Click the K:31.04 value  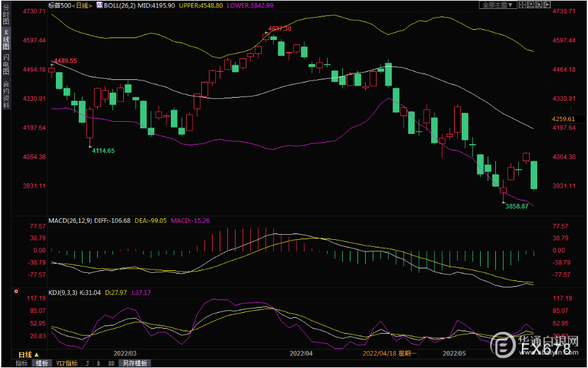click(x=90, y=292)
